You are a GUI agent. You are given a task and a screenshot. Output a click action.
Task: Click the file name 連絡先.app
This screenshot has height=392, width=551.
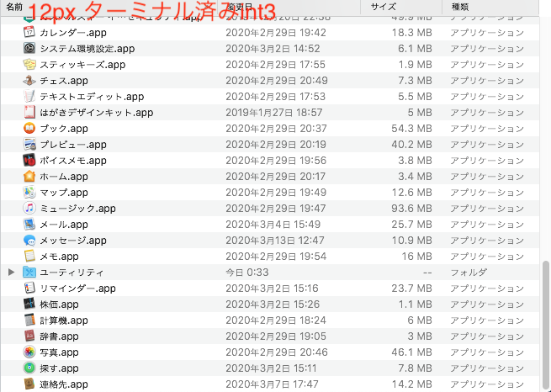pos(64,384)
